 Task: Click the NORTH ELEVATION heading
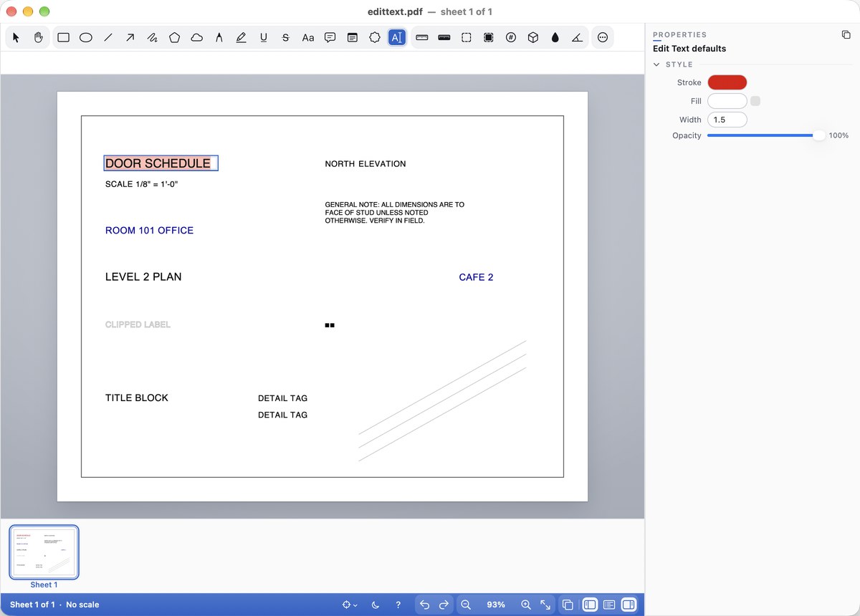tap(365, 164)
